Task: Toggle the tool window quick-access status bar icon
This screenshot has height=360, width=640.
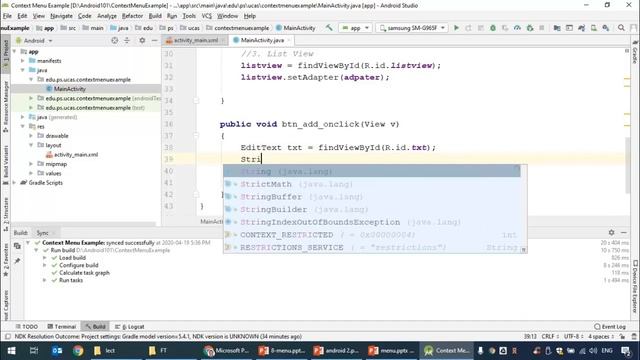Action: [7, 337]
